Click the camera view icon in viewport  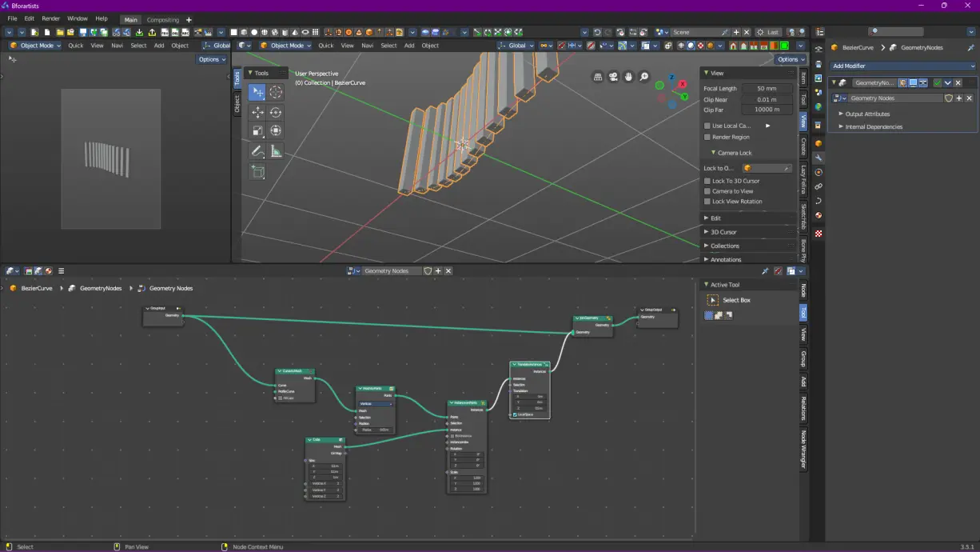613,77
